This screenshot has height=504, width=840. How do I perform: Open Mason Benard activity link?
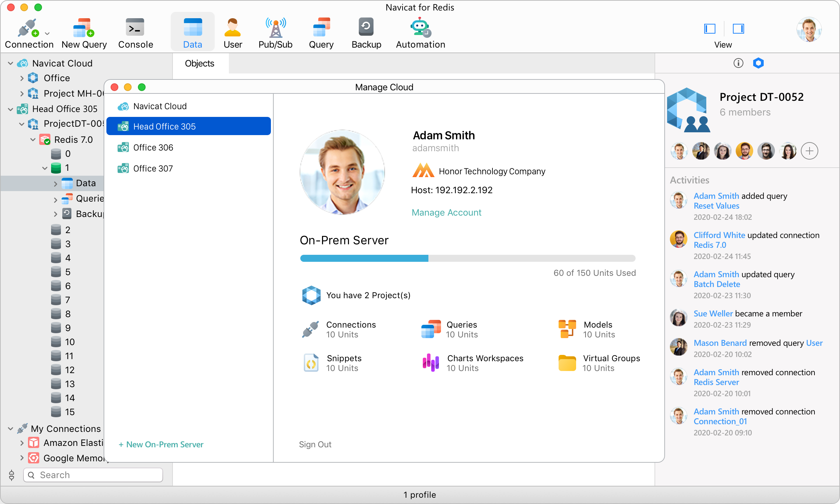[x=720, y=343]
